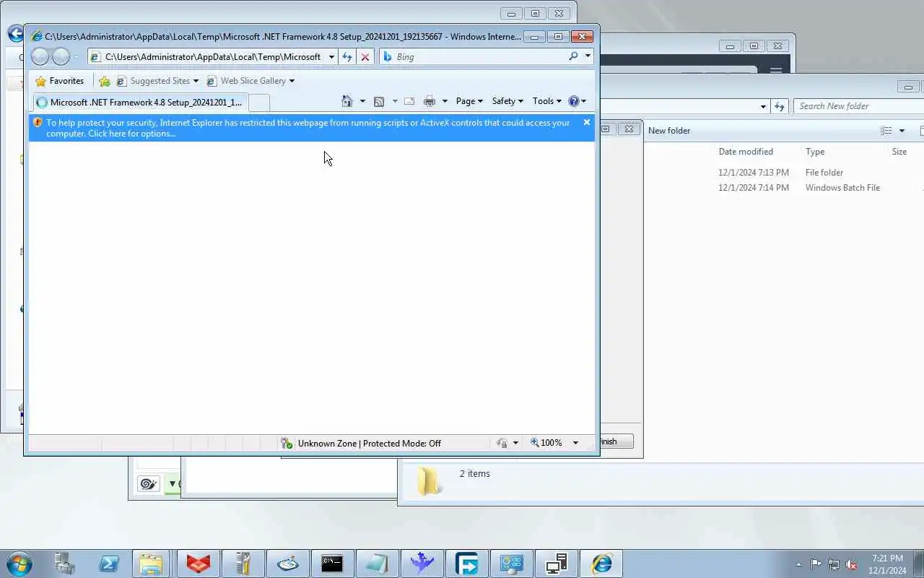Show hidden tray icons arrow
Viewport: 924px width, 578px height.
coord(798,564)
